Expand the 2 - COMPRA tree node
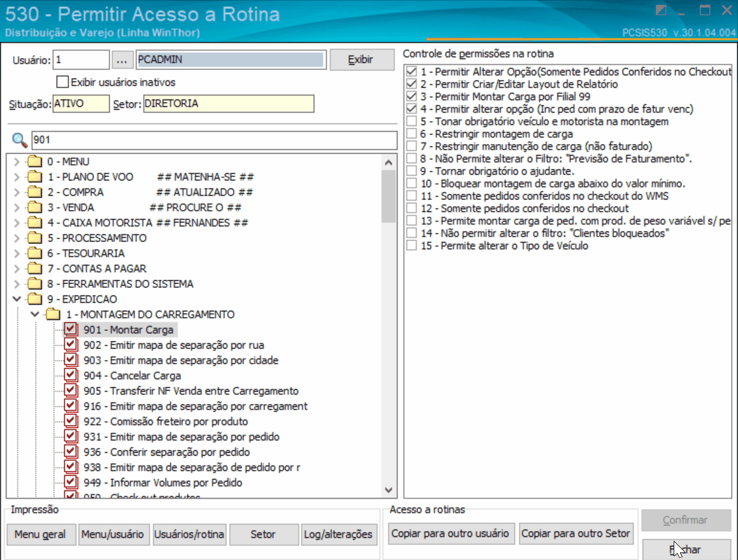This screenshot has width=738, height=560. coord(17,192)
